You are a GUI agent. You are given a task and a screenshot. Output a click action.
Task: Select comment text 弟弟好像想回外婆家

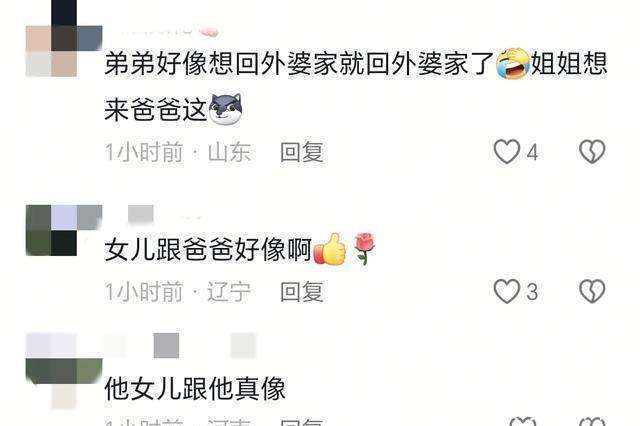point(222,64)
